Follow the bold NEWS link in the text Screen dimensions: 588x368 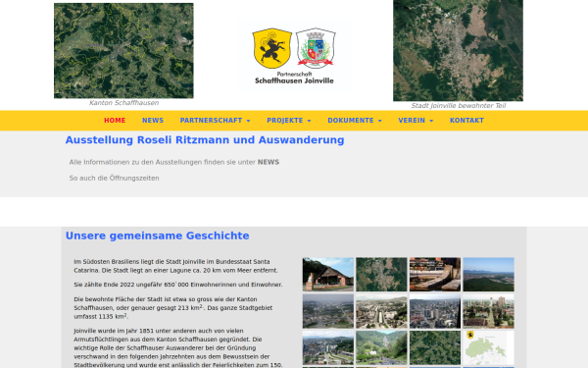(269, 162)
